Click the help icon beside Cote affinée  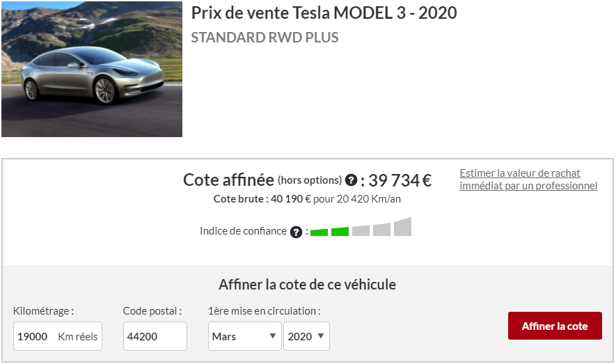[x=351, y=180]
